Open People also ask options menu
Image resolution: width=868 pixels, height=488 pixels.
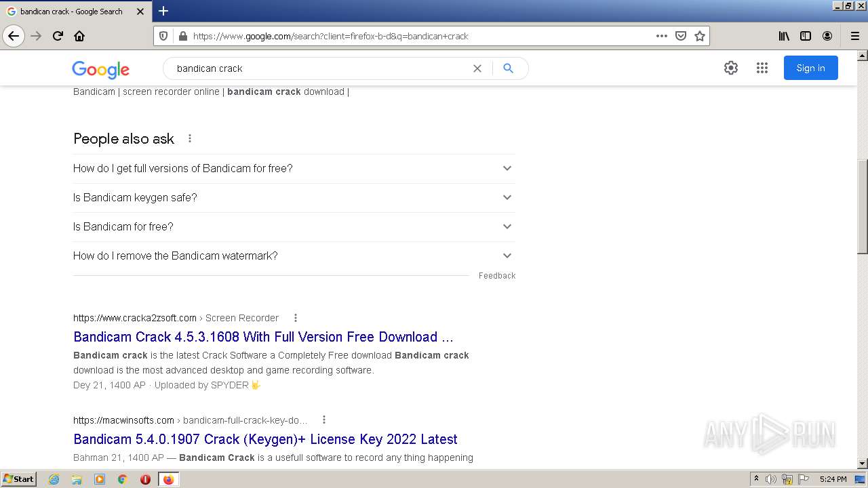coord(190,138)
